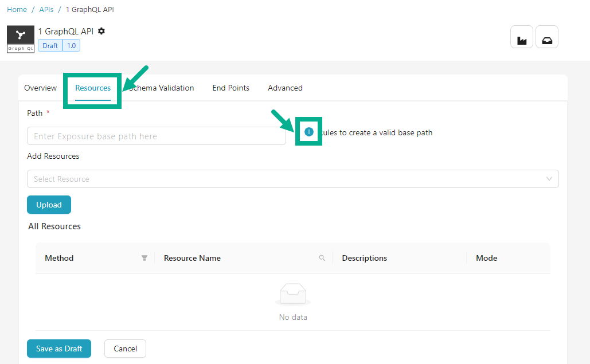The image size is (590, 364).
Task: Select the Advanced tab
Action: 285,88
